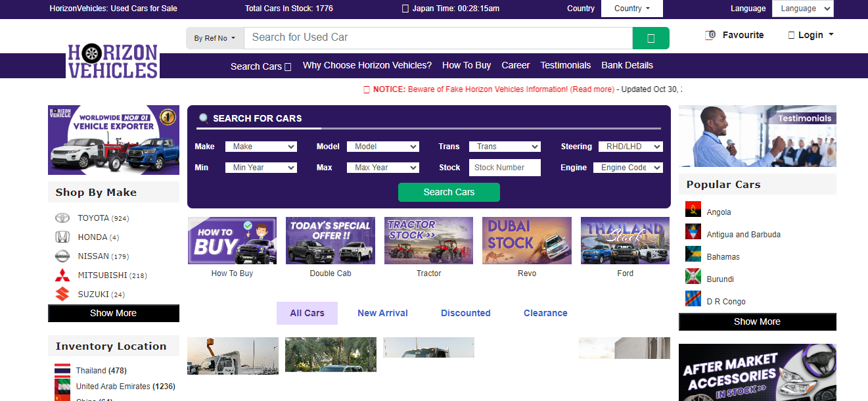The height and width of the screenshot is (401, 868).
Task: Click the Suzuki brand logo
Action: (x=62, y=295)
